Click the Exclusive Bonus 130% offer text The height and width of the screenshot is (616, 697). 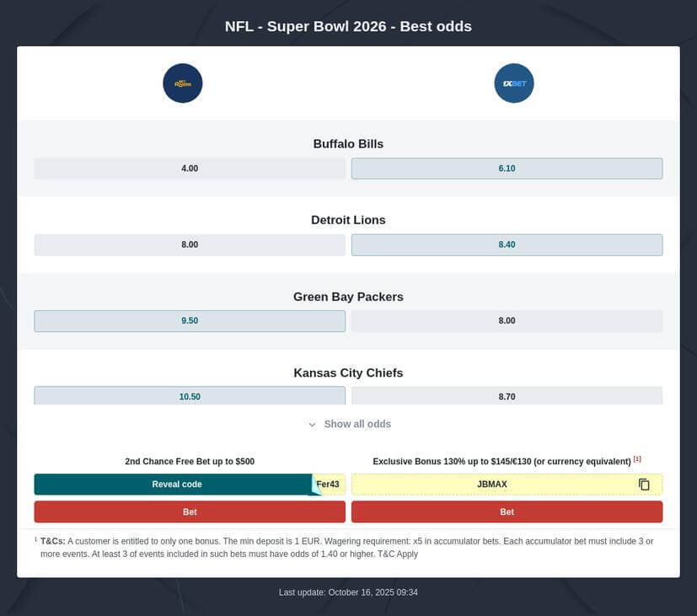[501, 462]
